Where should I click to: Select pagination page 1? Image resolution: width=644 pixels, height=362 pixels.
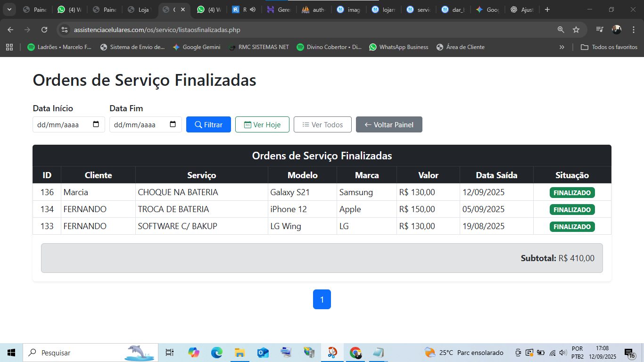tap(322, 299)
